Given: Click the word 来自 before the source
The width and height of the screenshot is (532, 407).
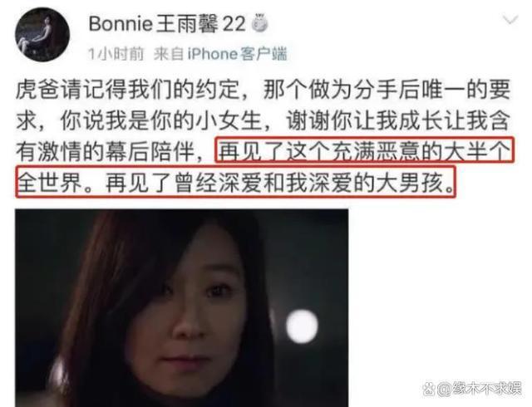Looking at the screenshot, I should (x=169, y=54).
